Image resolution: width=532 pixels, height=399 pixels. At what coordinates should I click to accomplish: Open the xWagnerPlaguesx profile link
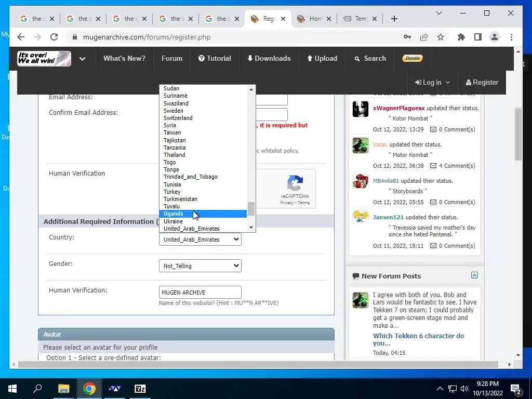pos(398,108)
